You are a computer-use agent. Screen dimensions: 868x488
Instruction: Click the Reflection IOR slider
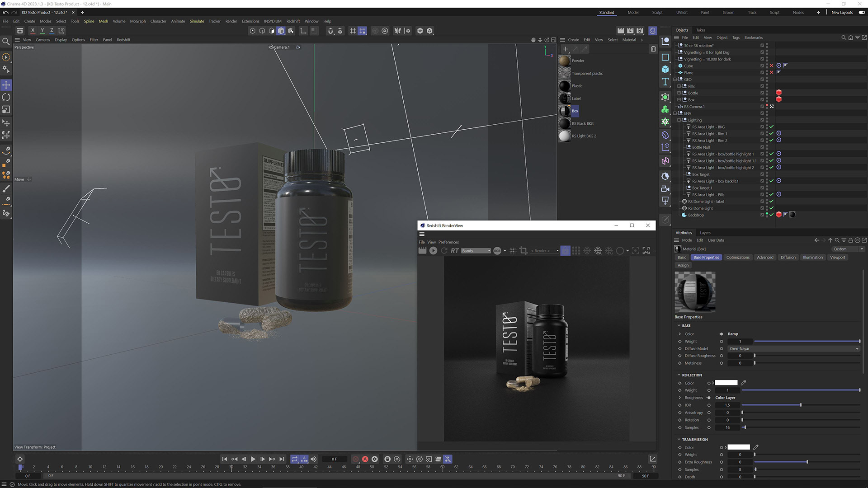801,405
